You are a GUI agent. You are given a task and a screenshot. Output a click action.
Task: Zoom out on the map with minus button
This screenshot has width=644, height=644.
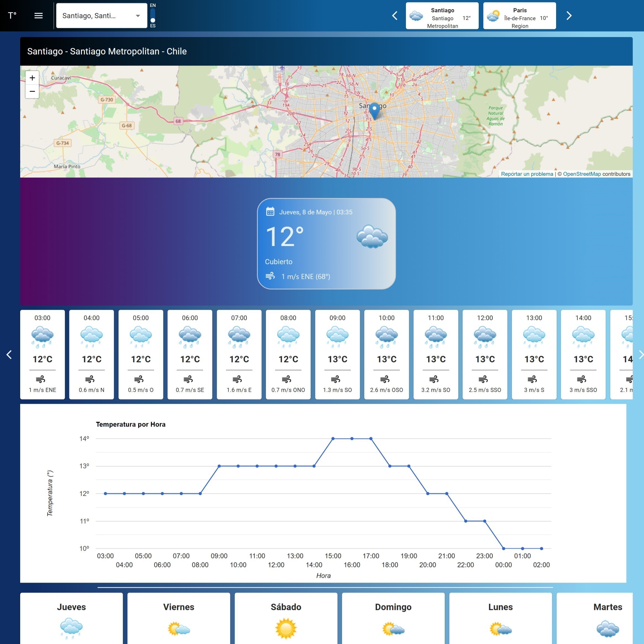32,91
